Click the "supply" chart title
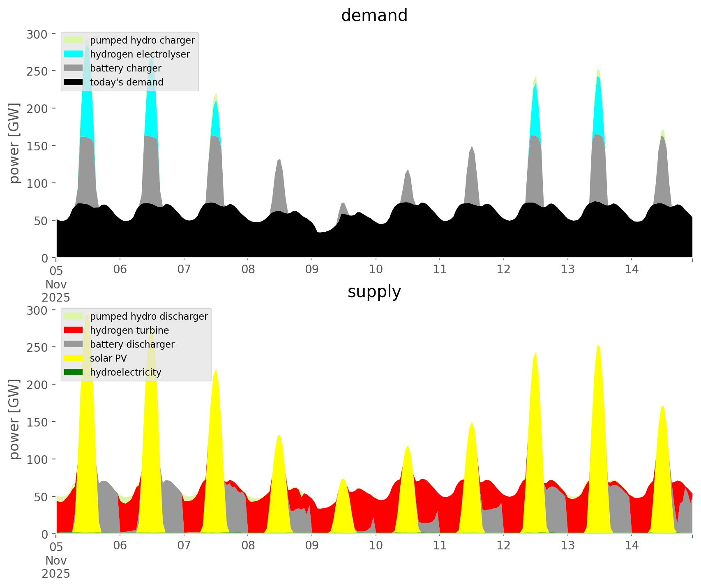This screenshot has height=588, width=701. coord(374,292)
